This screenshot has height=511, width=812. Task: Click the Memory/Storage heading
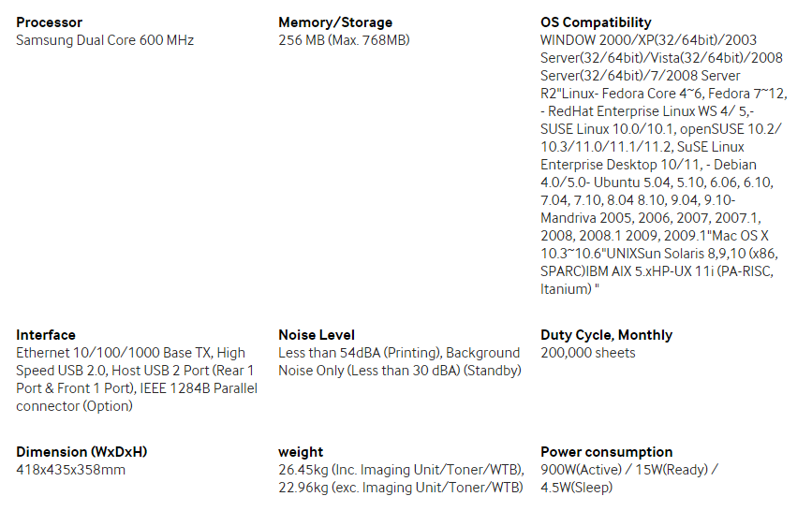pos(335,22)
